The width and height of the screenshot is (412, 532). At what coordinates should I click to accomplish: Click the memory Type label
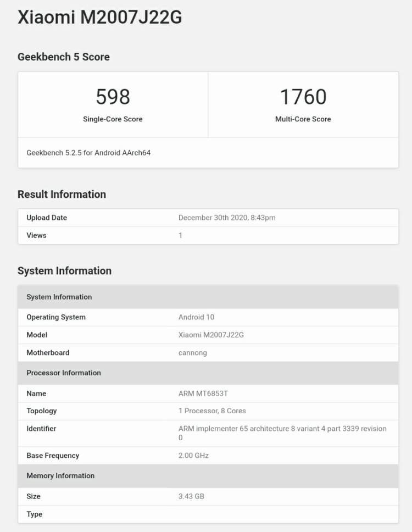(34, 514)
